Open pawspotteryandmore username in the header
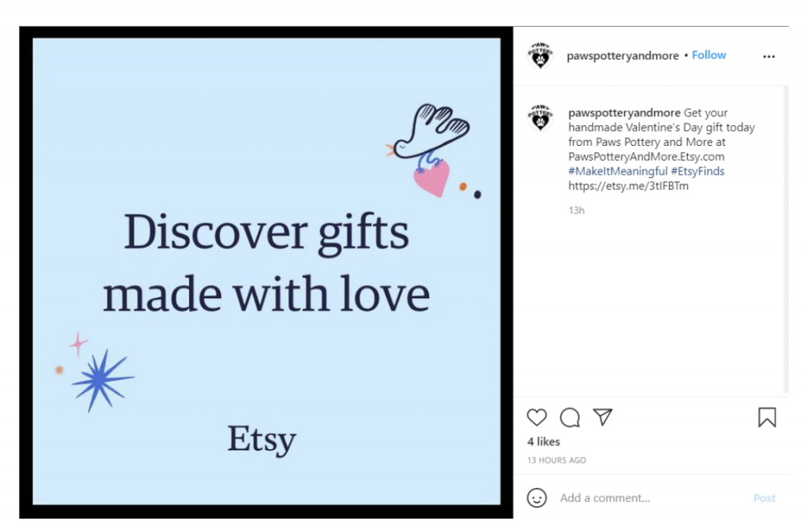807x532 pixels. coord(623,56)
